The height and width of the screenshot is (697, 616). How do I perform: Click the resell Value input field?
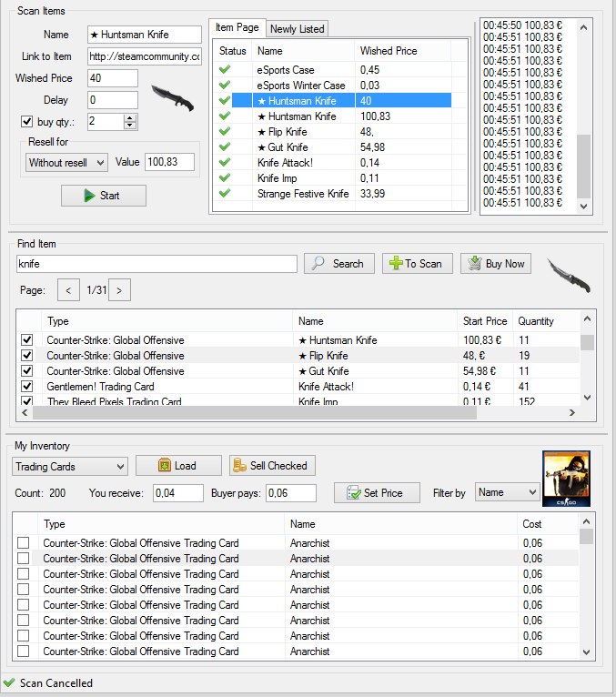pyautogui.click(x=169, y=162)
